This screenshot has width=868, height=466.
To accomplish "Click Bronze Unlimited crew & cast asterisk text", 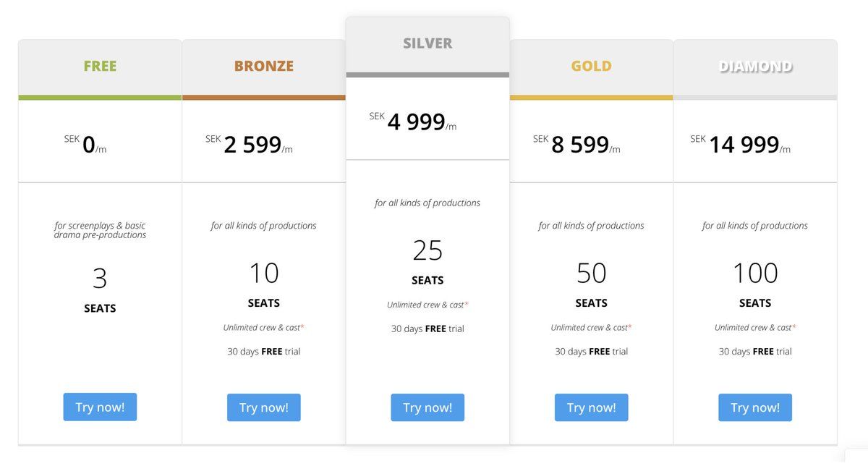I will 263,328.
